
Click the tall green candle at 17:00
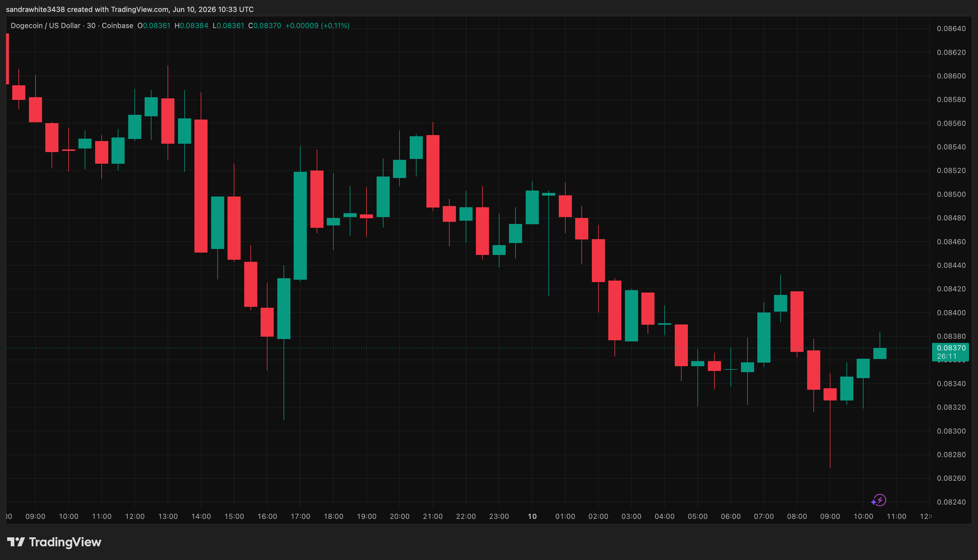pos(300,226)
